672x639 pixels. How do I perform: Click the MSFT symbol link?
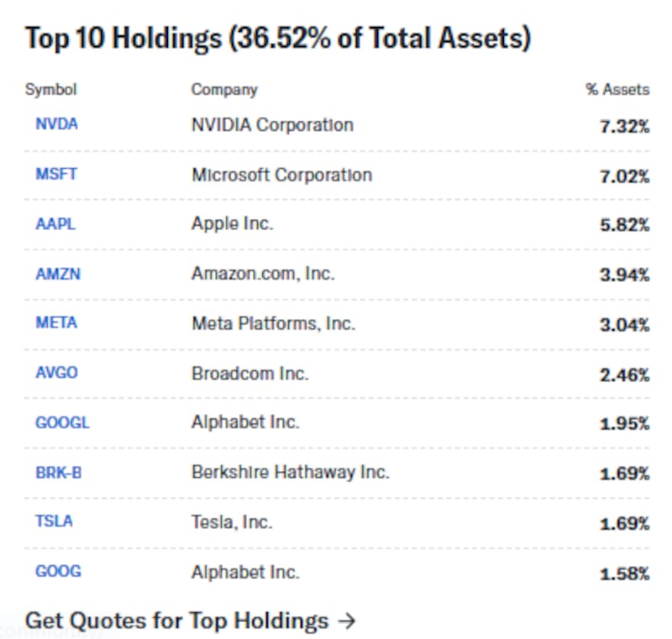coord(56,175)
